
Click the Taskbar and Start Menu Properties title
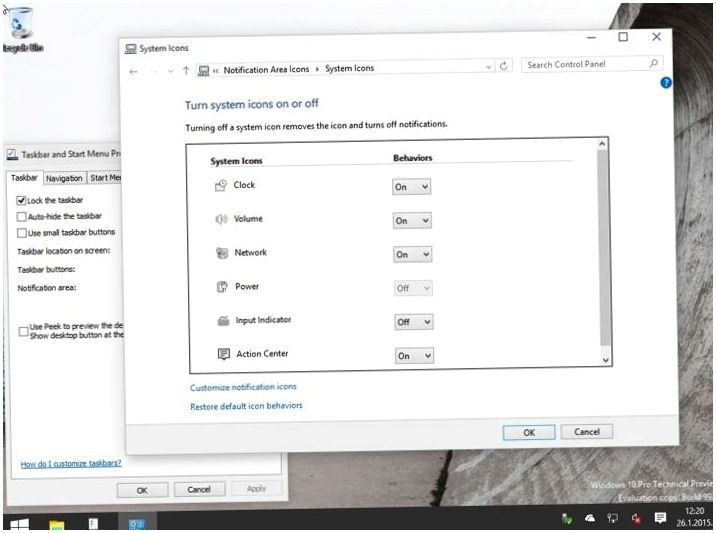tap(71, 154)
